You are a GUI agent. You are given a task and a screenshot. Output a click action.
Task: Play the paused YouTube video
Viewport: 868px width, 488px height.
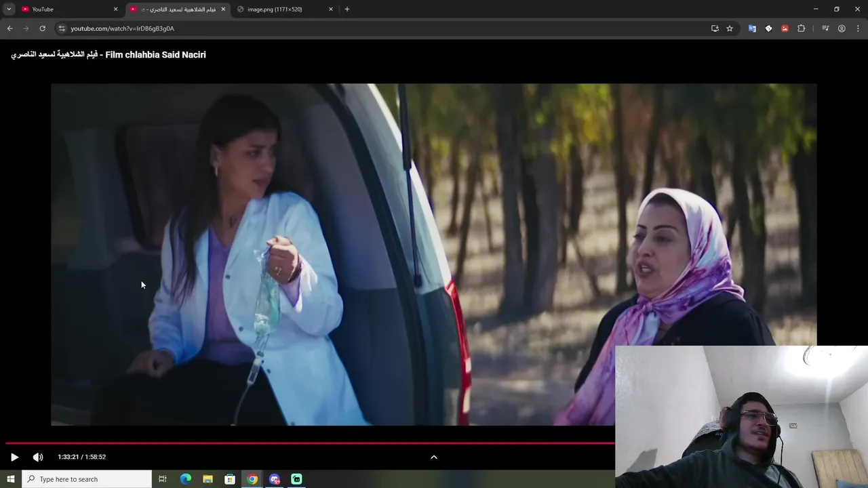(x=14, y=457)
